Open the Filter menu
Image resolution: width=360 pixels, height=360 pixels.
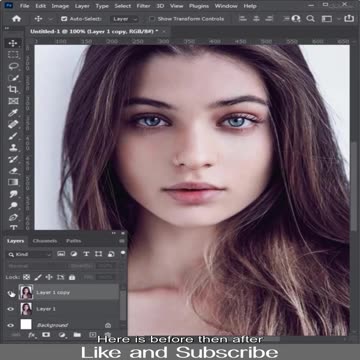click(144, 6)
